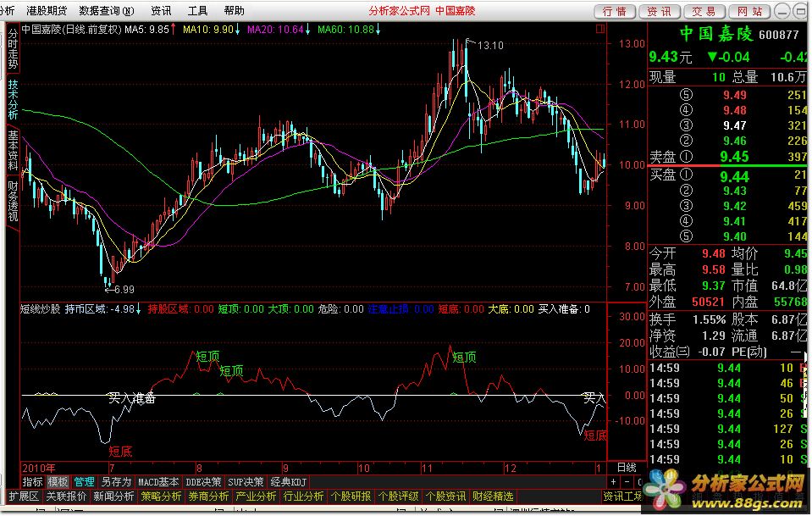
Task: Open the 行业分析 tab
Action: coord(303,497)
